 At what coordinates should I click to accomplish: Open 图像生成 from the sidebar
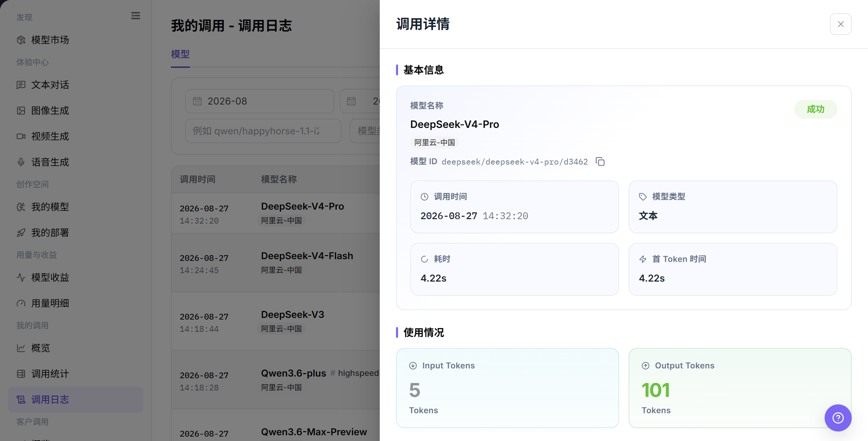(x=75, y=111)
